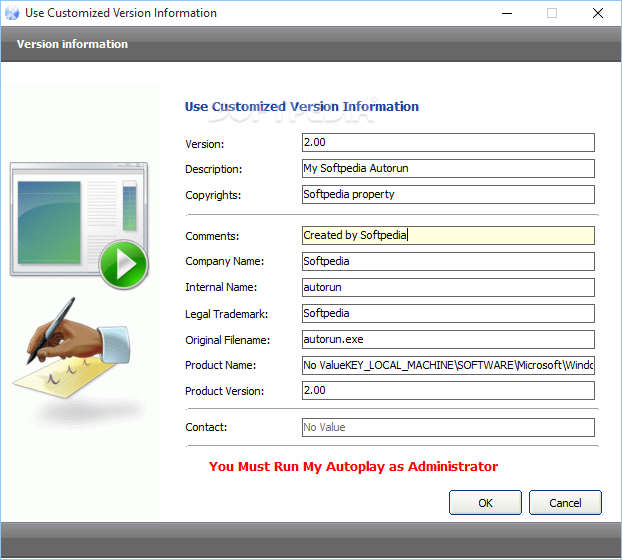622x560 pixels.
Task: Minimize the dialog window
Action: click(x=507, y=13)
